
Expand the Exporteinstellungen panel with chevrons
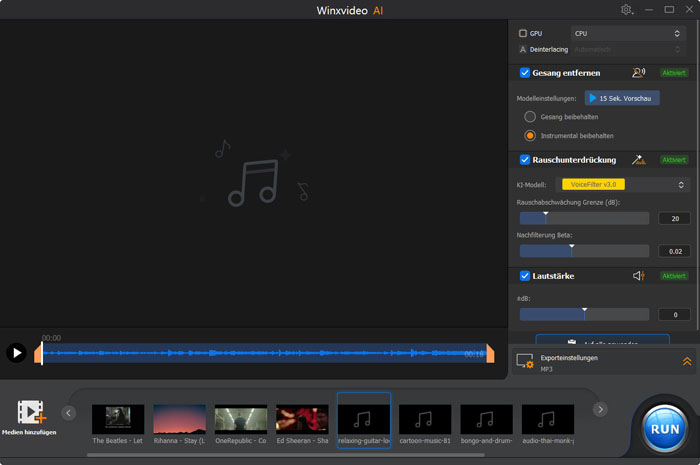click(687, 361)
